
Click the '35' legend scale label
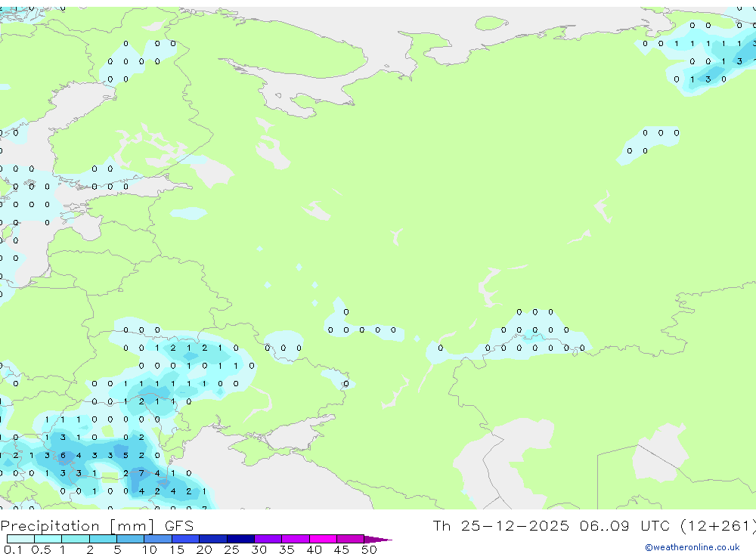(287, 549)
